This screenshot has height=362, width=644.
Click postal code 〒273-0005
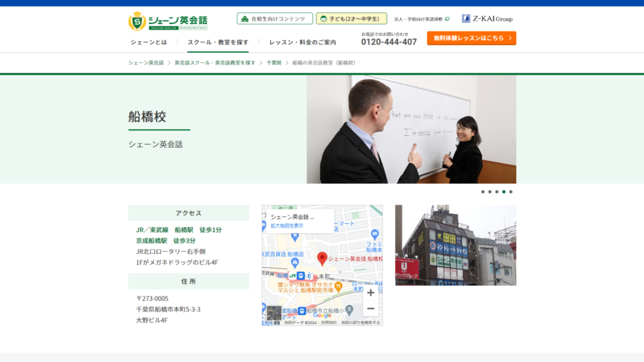[152, 299]
